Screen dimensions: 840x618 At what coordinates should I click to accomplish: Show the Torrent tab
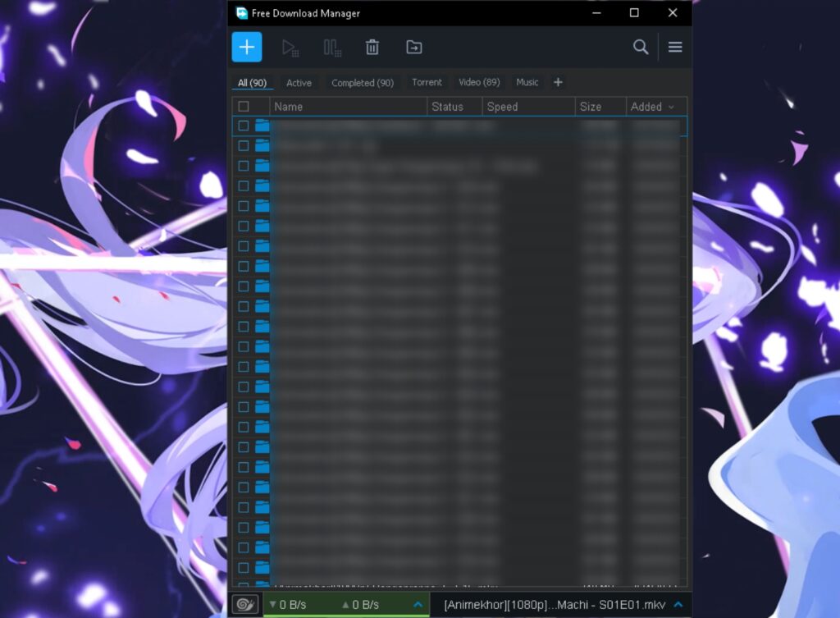pyautogui.click(x=427, y=82)
